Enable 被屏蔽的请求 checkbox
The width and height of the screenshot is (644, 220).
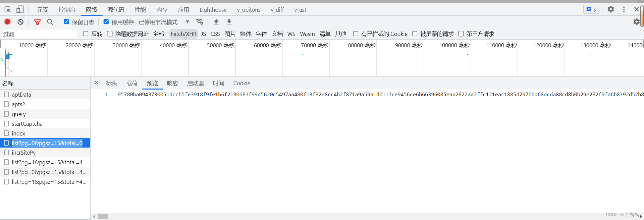(x=415, y=34)
